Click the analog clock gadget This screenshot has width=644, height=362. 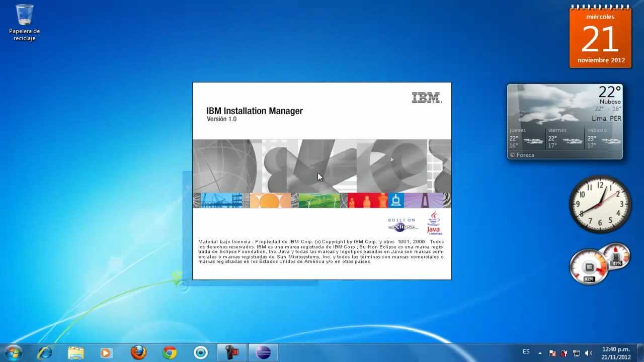pos(600,204)
